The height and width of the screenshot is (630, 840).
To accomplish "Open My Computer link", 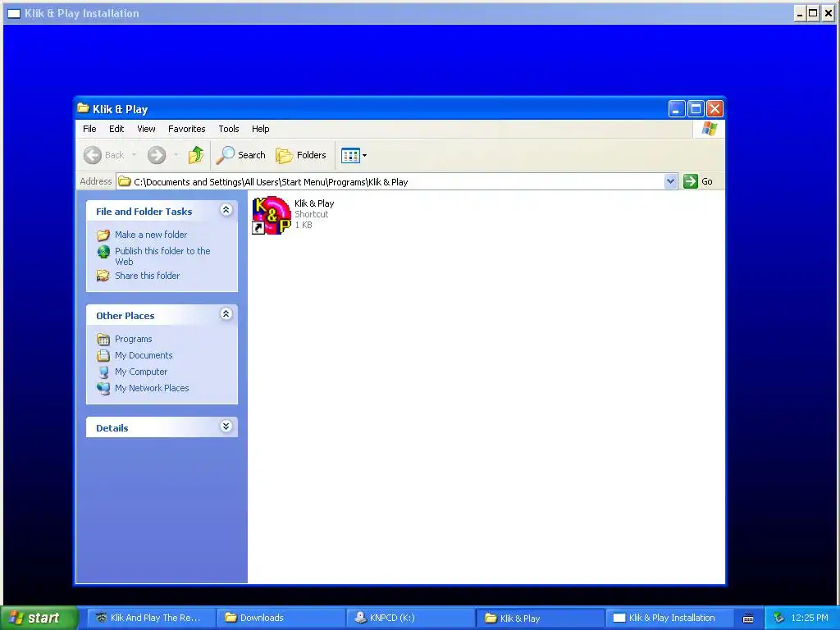I will coord(141,372).
